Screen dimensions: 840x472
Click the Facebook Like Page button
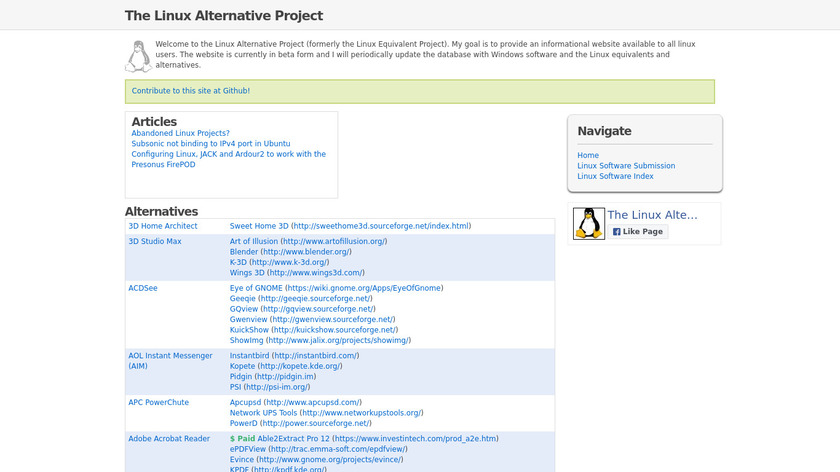pos(638,231)
